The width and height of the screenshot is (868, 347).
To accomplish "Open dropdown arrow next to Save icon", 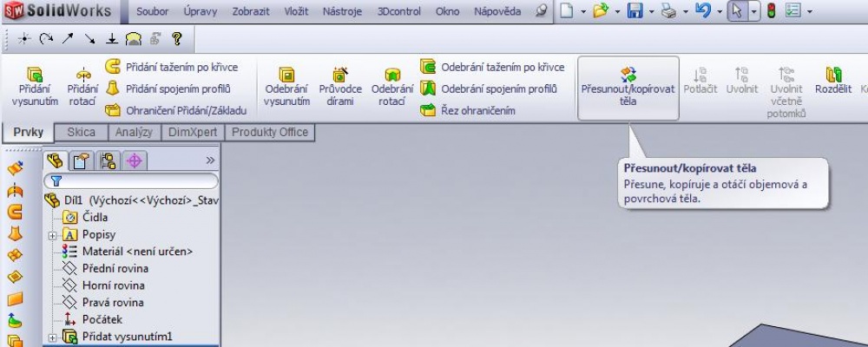I will pyautogui.click(x=651, y=11).
